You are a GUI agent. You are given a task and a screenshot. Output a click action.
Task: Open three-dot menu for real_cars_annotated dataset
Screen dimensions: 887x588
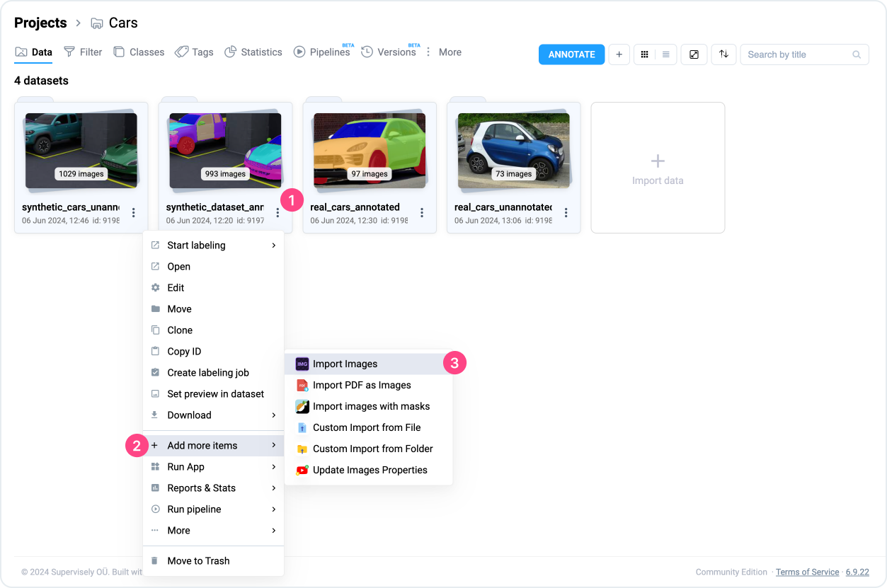422,213
